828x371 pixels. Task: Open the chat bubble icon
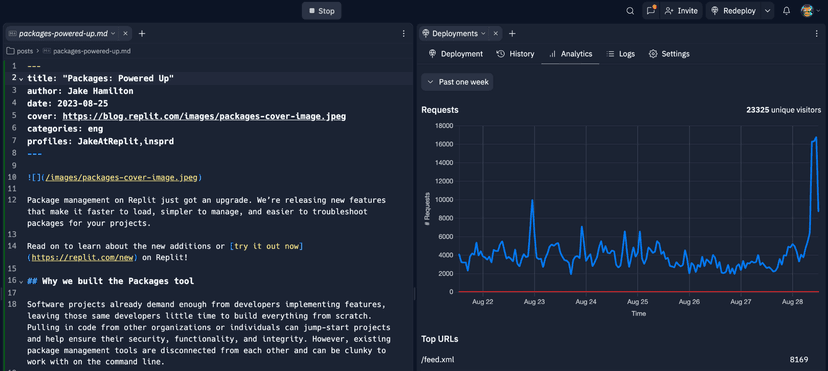tap(651, 11)
